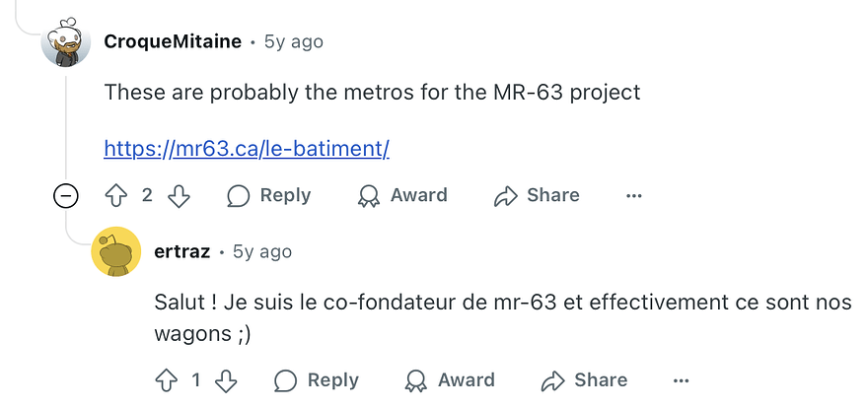Share CroqueMitaine's comment
868x409 pixels.
pyautogui.click(x=537, y=195)
